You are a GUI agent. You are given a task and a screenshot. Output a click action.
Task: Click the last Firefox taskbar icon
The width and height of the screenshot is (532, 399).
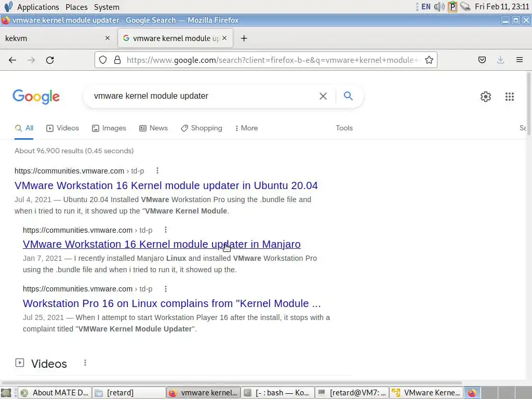point(472,393)
